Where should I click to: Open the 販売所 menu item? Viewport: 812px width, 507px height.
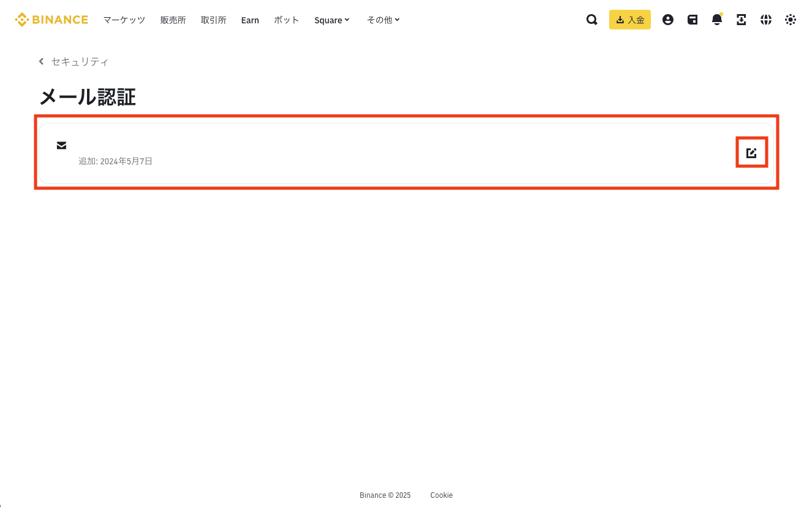tap(173, 20)
